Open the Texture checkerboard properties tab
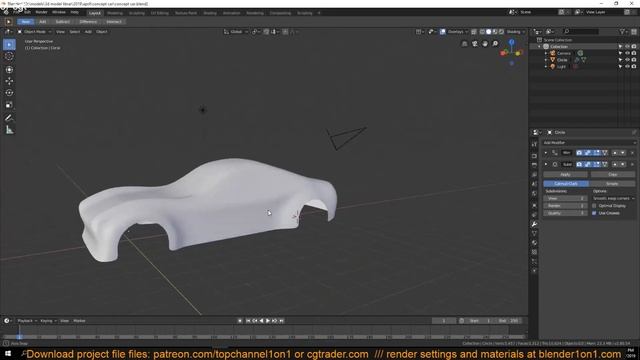The height and width of the screenshot is (360, 640). [534, 252]
